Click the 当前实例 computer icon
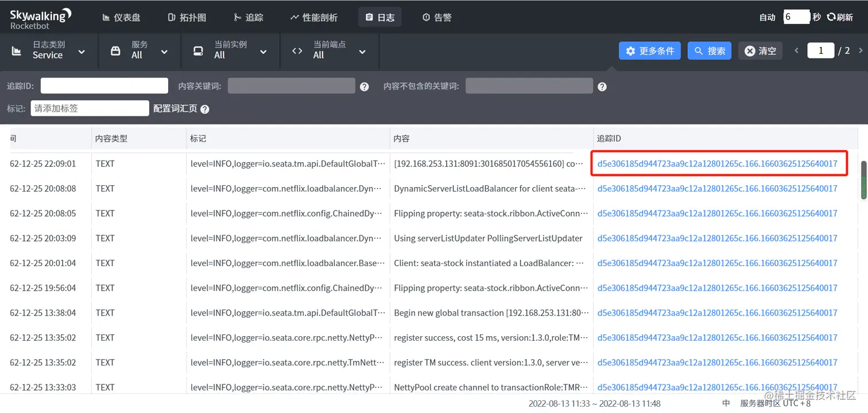This screenshot has height=413, width=868. (x=198, y=51)
